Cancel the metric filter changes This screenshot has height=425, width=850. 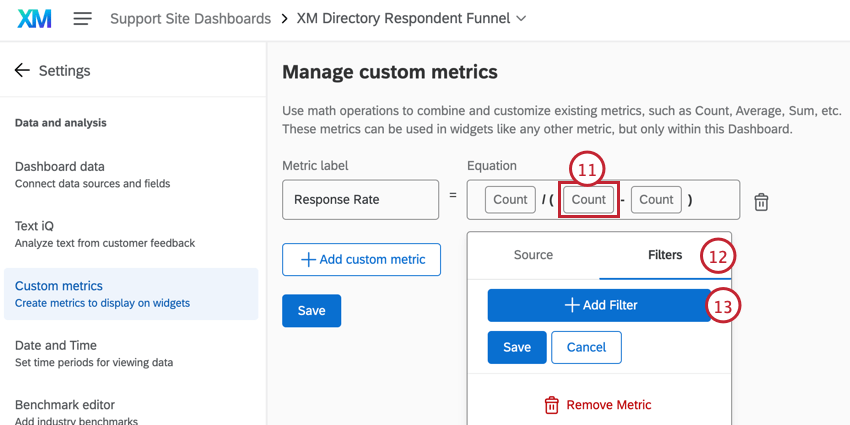tap(586, 347)
